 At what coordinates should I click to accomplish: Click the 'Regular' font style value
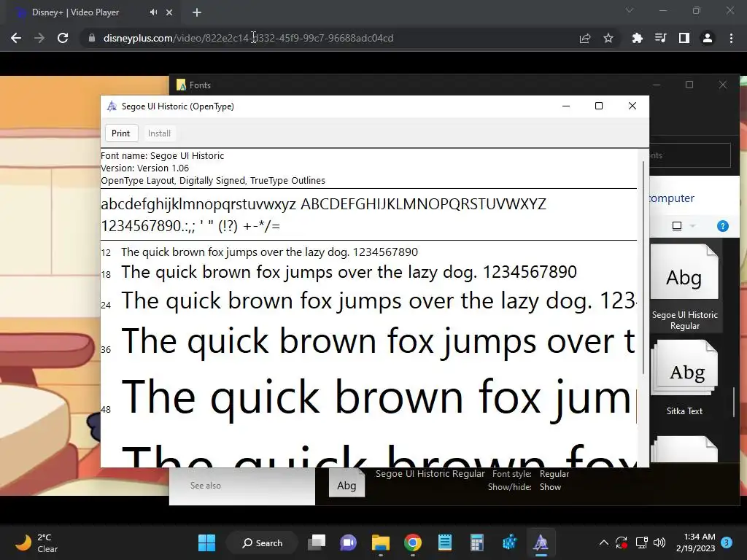coord(554,474)
